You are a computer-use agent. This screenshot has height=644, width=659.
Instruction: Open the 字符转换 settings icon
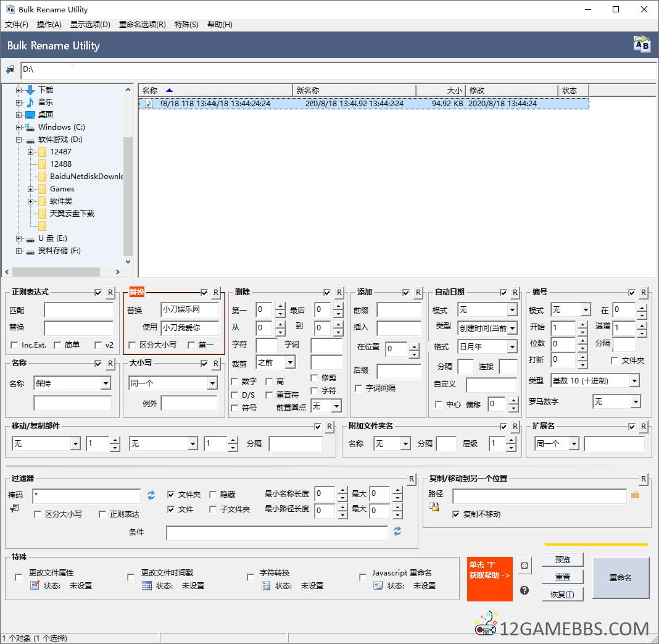coord(265,585)
